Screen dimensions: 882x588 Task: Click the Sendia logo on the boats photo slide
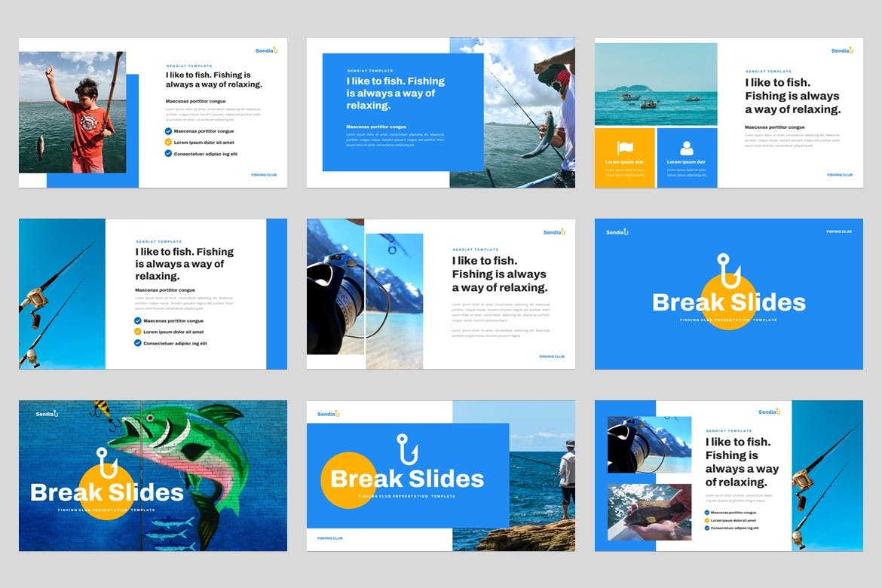click(842, 51)
